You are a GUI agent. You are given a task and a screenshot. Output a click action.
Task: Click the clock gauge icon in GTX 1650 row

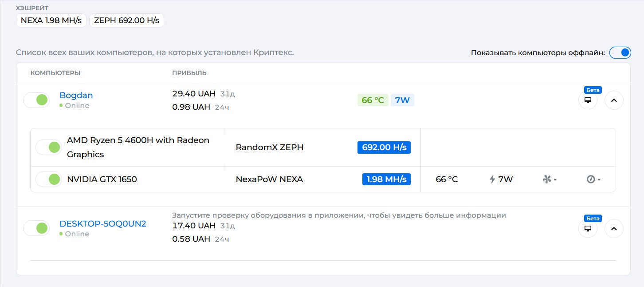(x=590, y=179)
